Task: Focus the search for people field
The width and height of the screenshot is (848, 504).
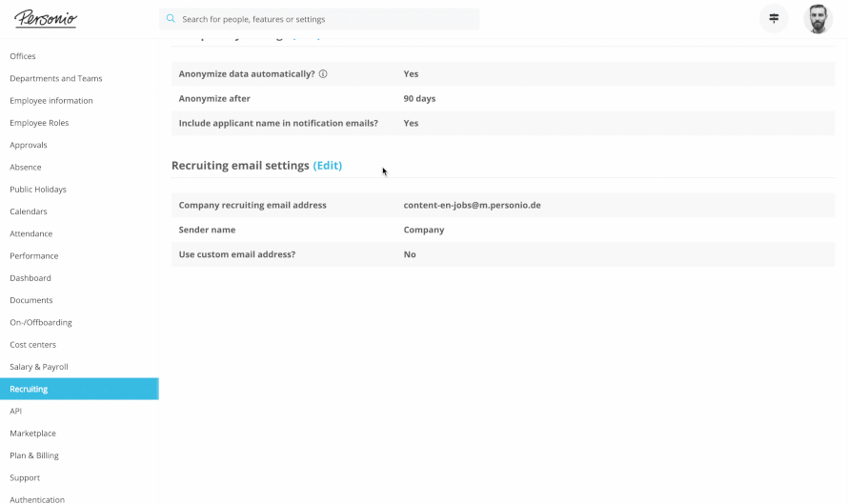Action: click(319, 19)
